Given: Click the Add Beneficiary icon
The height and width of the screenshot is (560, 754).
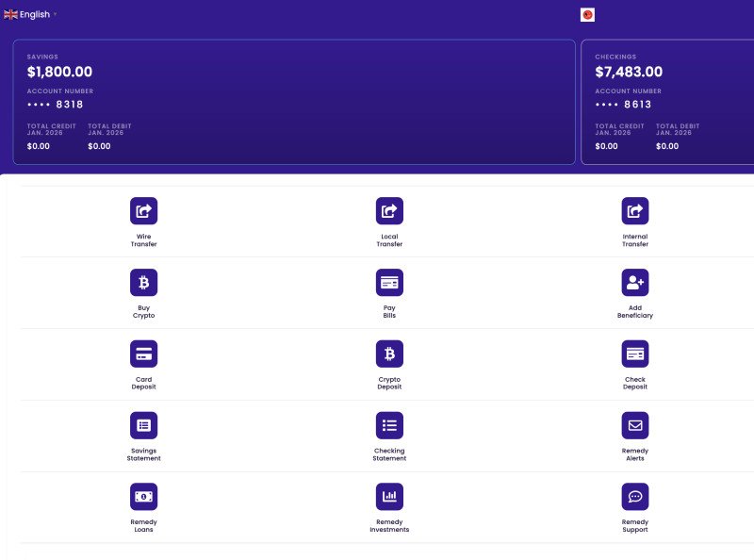Looking at the screenshot, I should (635, 283).
